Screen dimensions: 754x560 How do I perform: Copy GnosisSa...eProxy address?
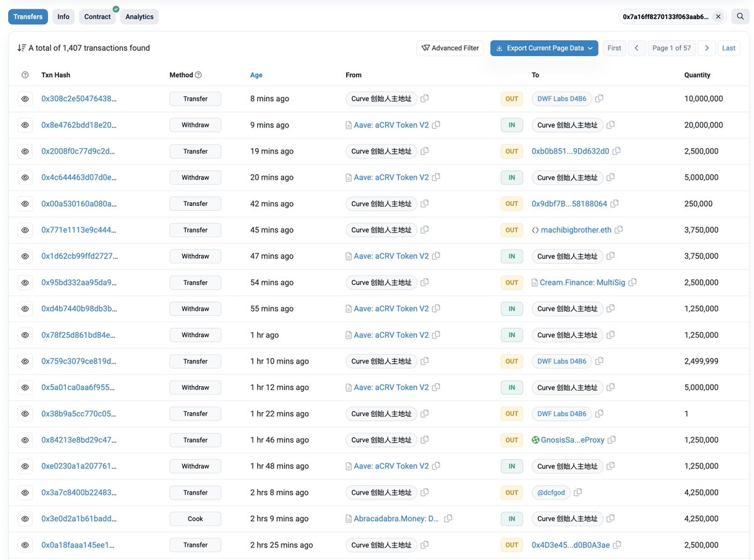[612, 440]
